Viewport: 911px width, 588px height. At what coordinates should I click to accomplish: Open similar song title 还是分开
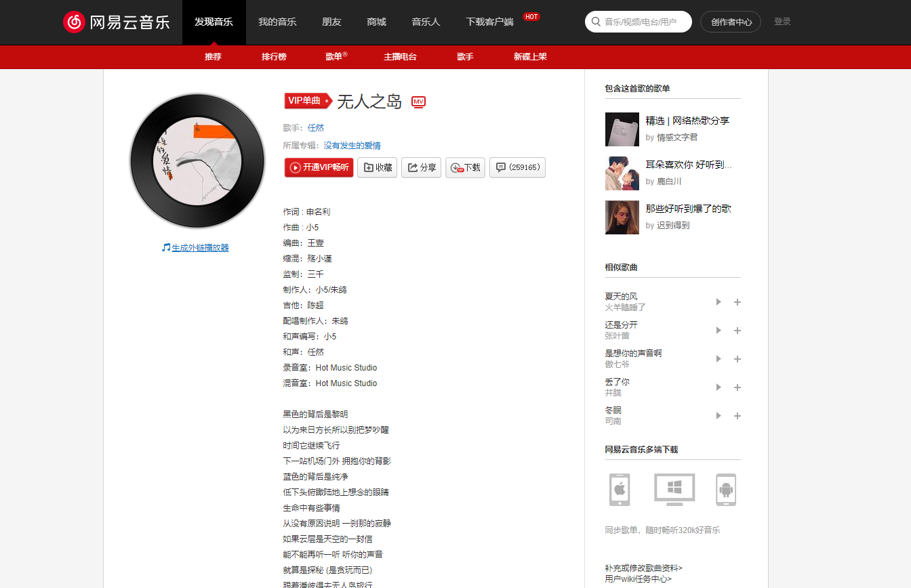click(x=622, y=325)
